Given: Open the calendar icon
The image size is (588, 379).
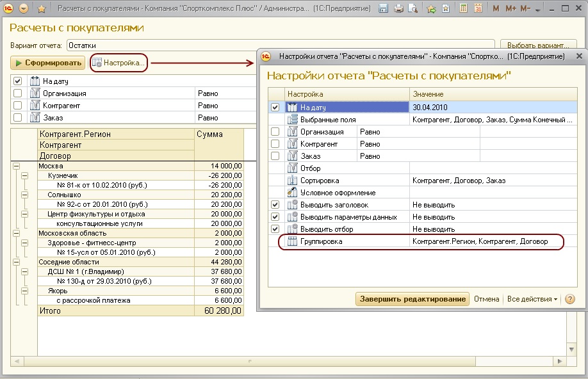Looking at the screenshot, I should tap(478, 8).
